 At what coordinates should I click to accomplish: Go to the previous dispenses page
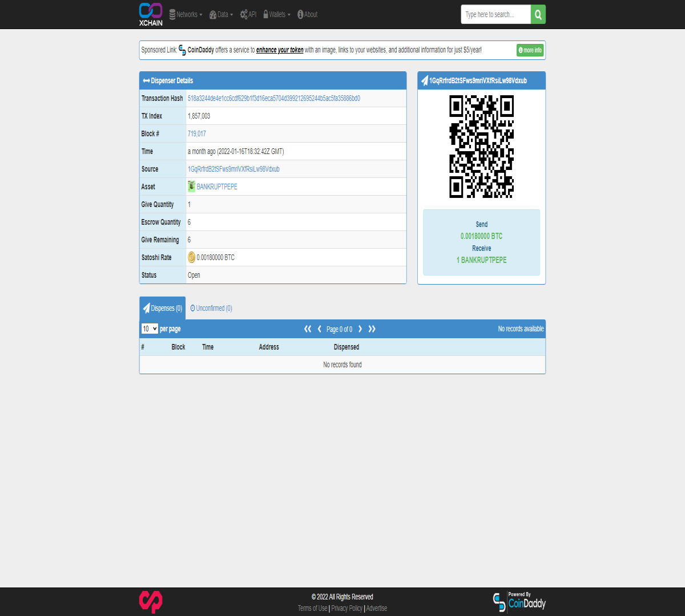320,329
